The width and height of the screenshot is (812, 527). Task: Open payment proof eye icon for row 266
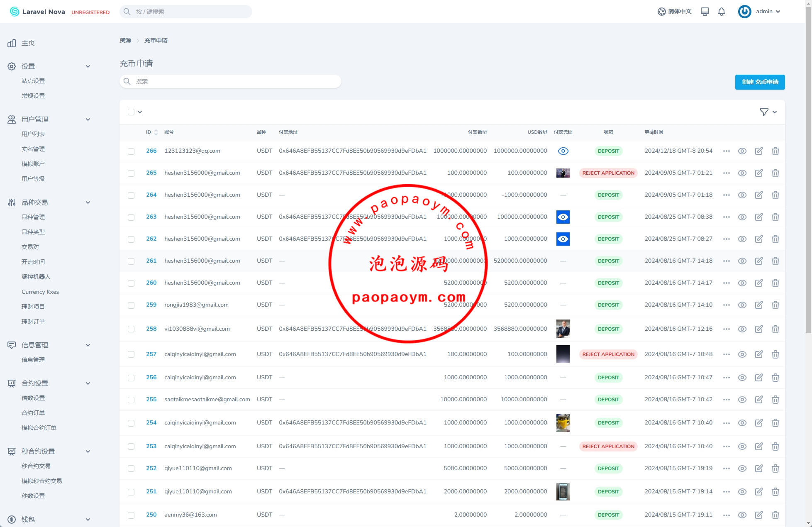pyautogui.click(x=563, y=151)
